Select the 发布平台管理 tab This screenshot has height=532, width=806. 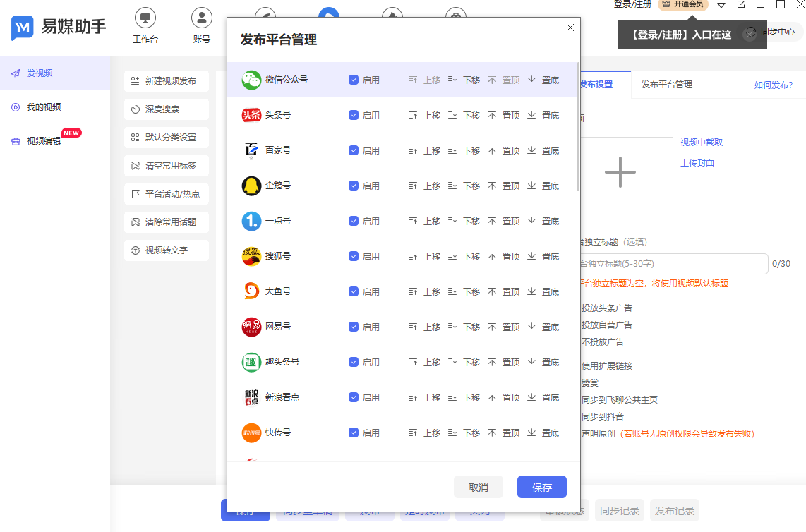pyautogui.click(x=666, y=84)
